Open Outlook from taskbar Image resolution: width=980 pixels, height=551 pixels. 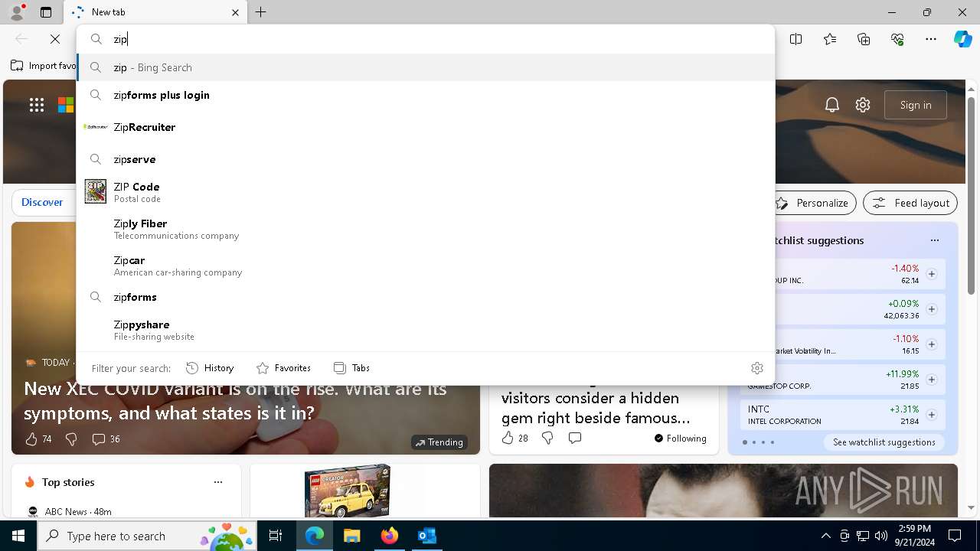(426, 536)
